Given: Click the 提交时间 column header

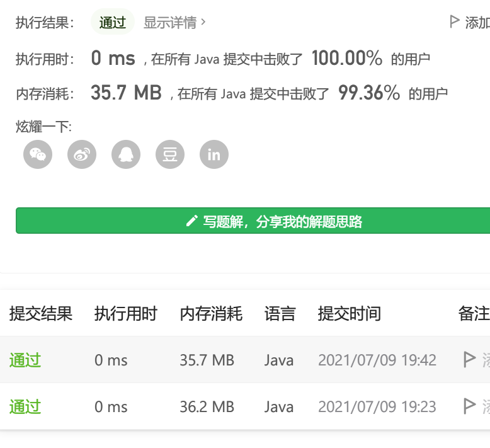Looking at the screenshot, I should click(350, 314).
